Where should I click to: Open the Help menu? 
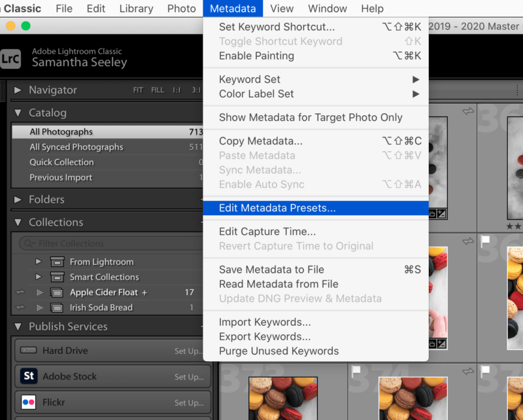pos(372,9)
